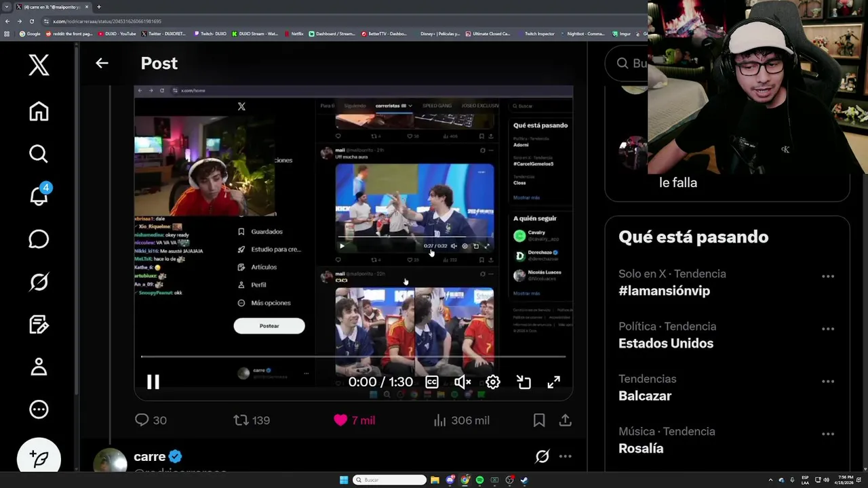Open Estados Unidos trending topic

coord(666,343)
